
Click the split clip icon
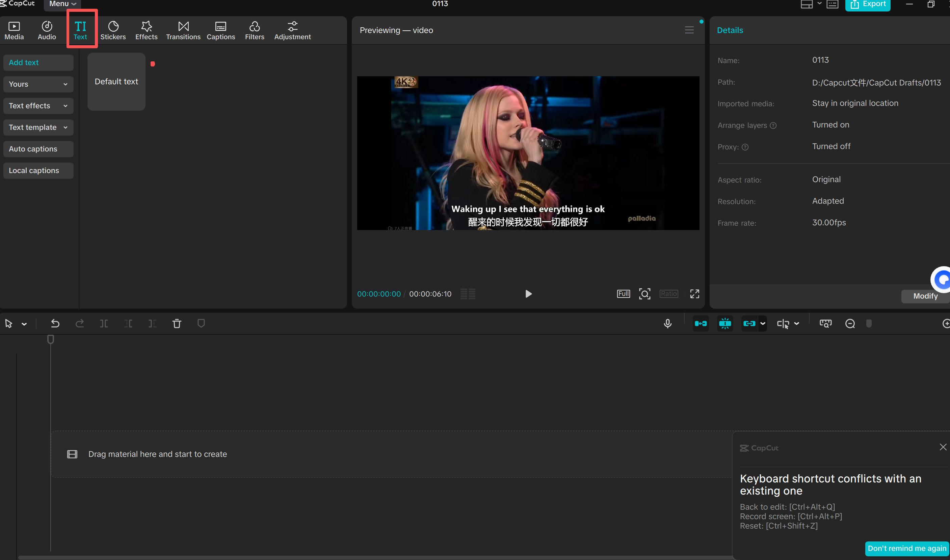click(x=104, y=324)
